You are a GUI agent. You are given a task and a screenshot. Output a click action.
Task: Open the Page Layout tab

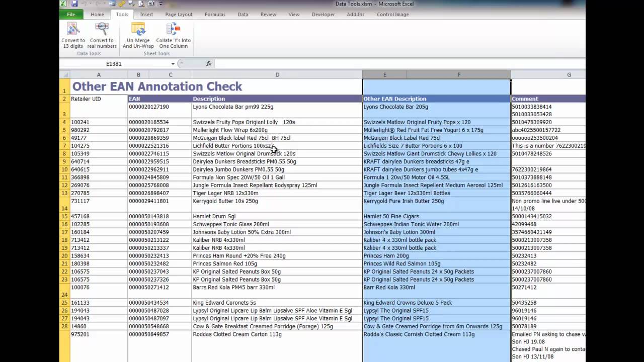click(x=179, y=15)
